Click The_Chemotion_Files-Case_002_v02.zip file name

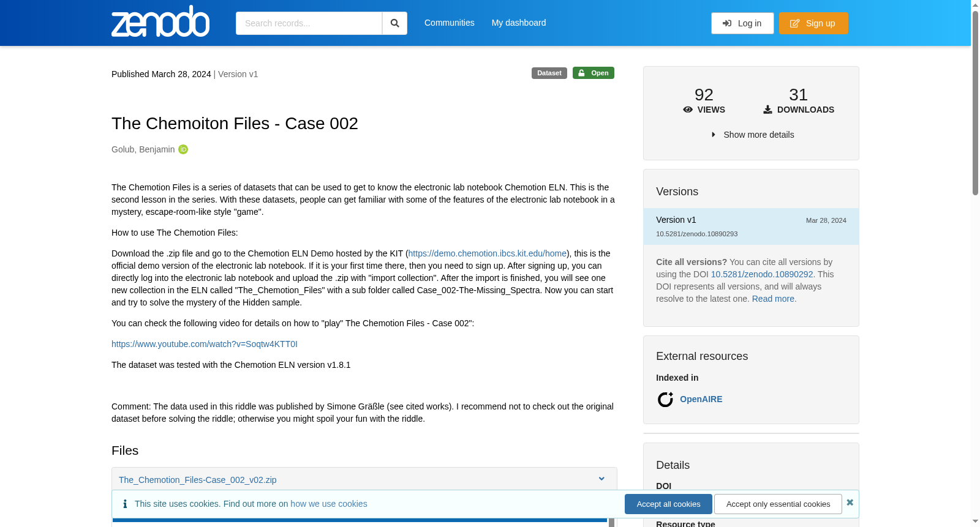pos(197,480)
